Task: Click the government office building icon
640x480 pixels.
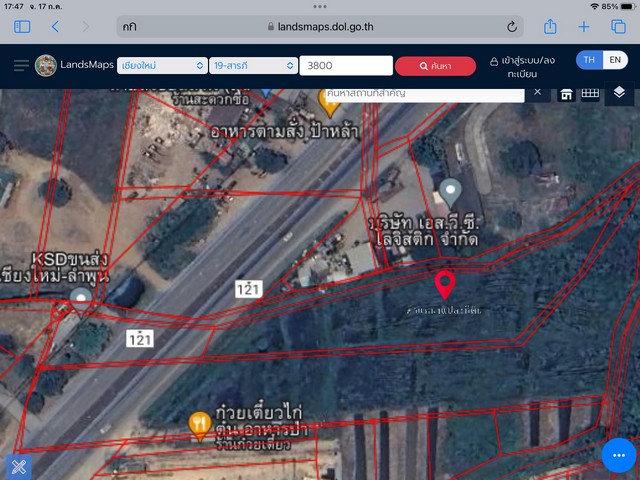Action: [x=566, y=94]
